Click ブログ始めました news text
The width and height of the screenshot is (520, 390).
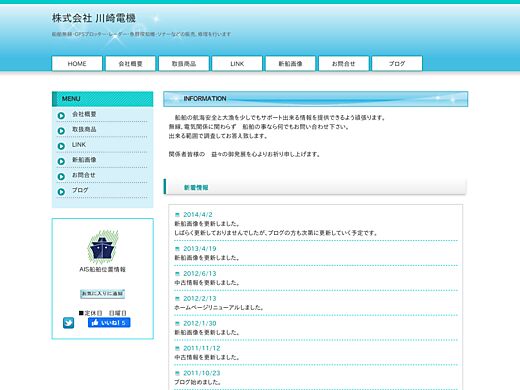coord(198,382)
